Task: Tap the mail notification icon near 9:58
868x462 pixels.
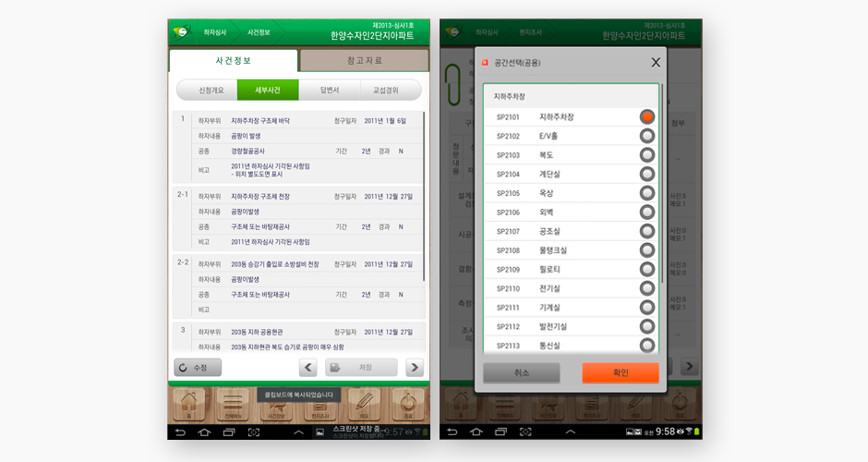Action: click(638, 432)
